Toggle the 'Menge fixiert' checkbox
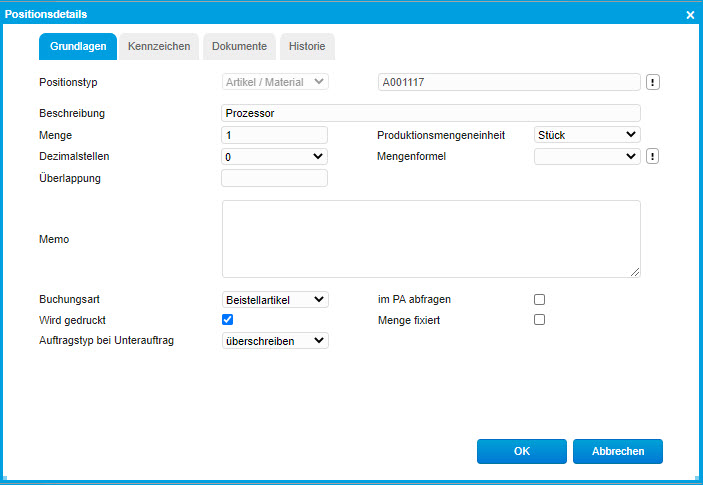This screenshot has height=485, width=703. pos(540,320)
